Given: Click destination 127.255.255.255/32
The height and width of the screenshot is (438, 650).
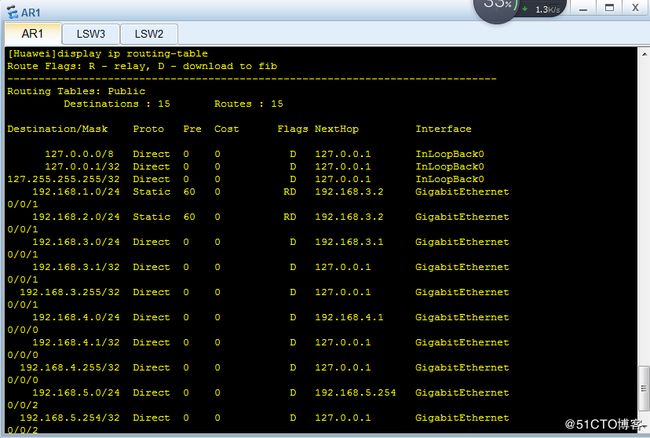Looking at the screenshot, I should [x=64, y=179].
